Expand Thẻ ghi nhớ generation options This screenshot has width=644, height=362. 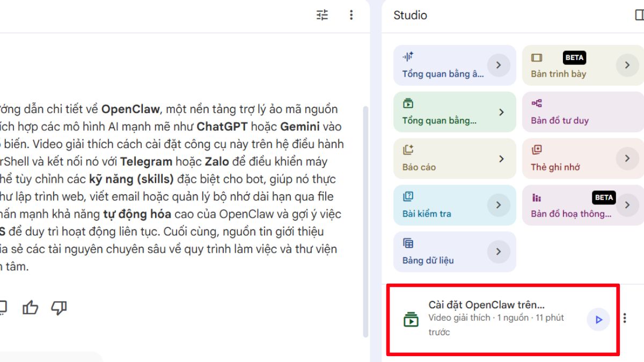coord(627,158)
